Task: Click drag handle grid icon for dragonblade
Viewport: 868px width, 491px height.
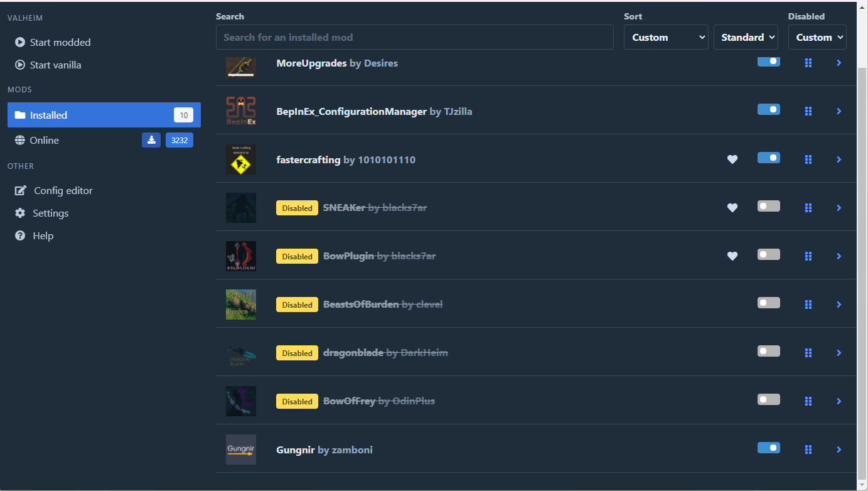Action: (x=808, y=353)
